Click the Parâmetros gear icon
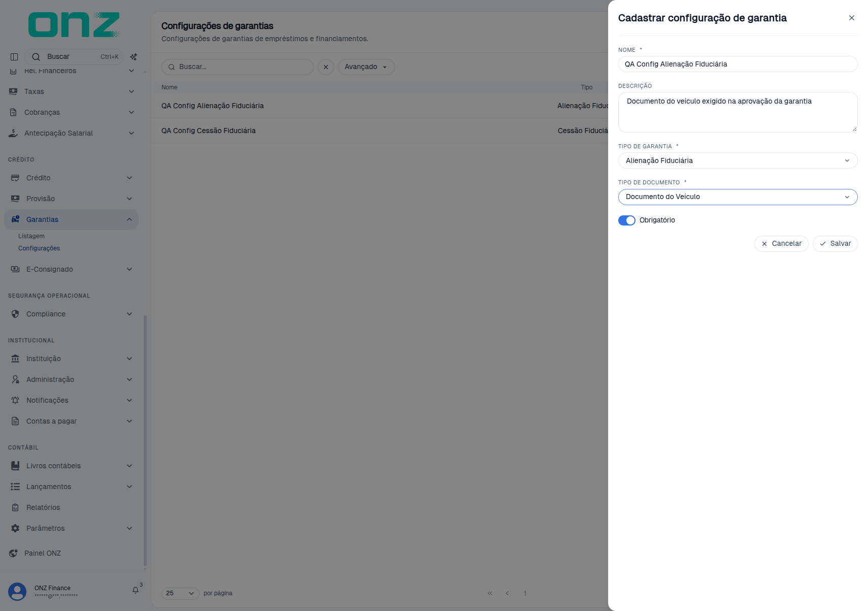 15,528
